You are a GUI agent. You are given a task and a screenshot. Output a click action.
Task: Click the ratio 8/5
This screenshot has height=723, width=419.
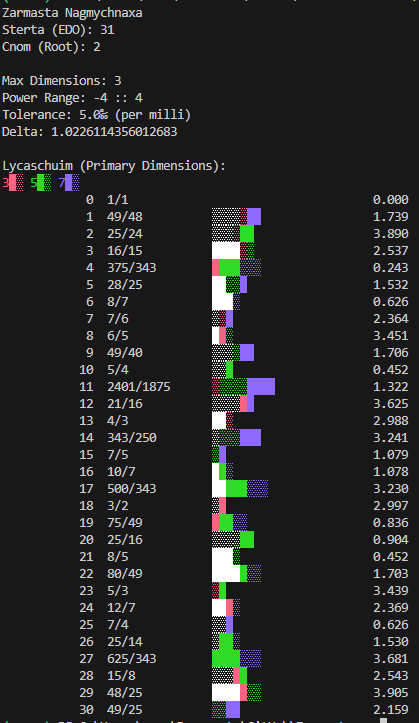pos(118,557)
